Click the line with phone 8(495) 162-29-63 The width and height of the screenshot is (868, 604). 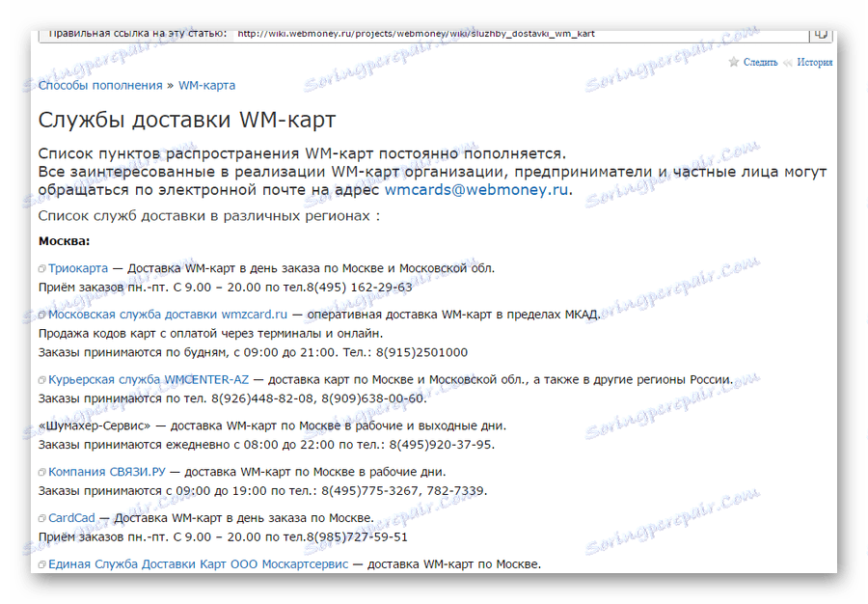click(226, 288)
